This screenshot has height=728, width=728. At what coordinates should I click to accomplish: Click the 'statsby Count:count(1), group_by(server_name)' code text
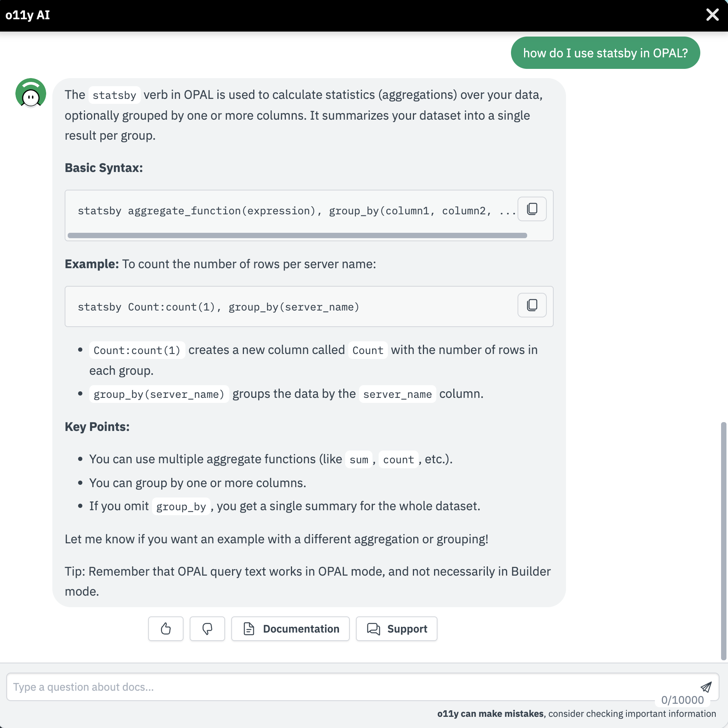click(x=219, y=307)
